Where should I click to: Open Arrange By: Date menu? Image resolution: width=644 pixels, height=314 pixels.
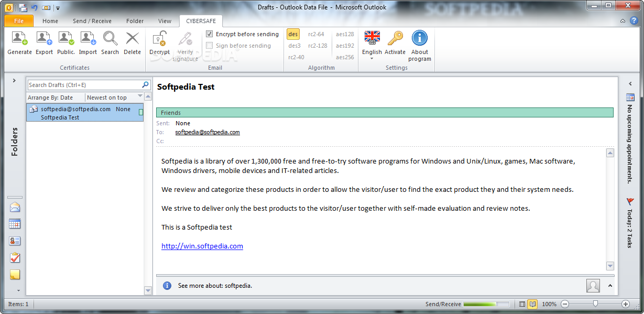(50, 98)
